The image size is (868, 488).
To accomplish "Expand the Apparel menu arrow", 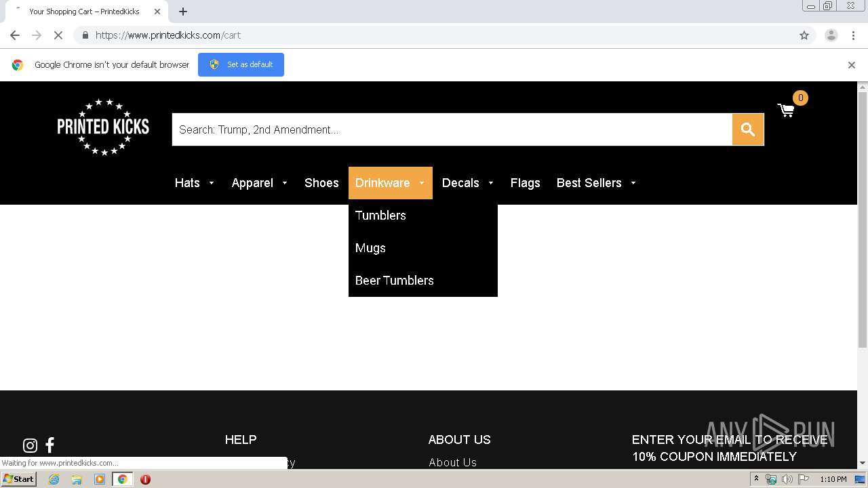I will tap(285, 183).
